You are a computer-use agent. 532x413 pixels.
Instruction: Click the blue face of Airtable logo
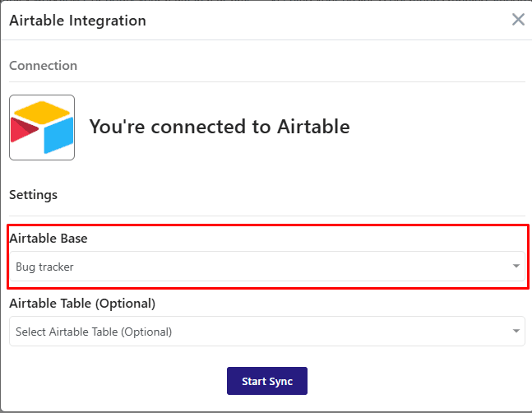[58, 136]
